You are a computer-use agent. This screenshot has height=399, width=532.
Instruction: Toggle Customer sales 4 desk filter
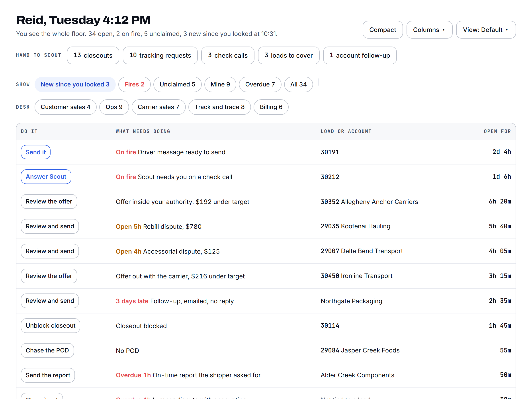click(65, 107)
